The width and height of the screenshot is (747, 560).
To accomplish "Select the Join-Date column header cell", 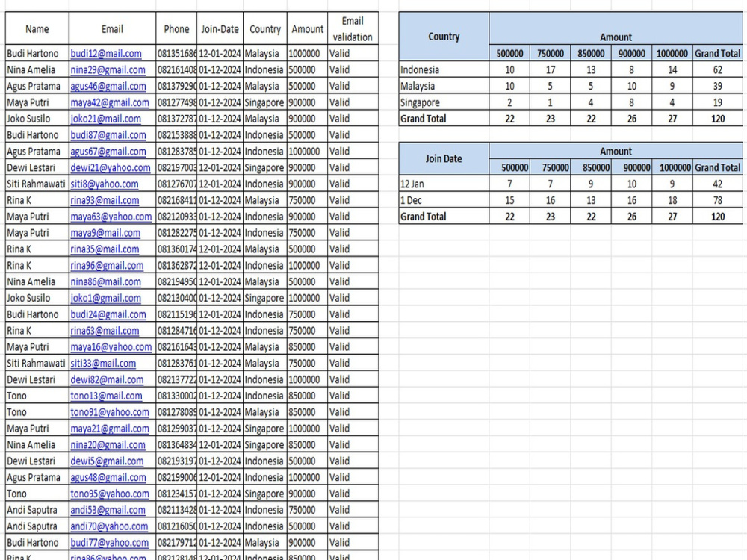I will coord(220,28).
